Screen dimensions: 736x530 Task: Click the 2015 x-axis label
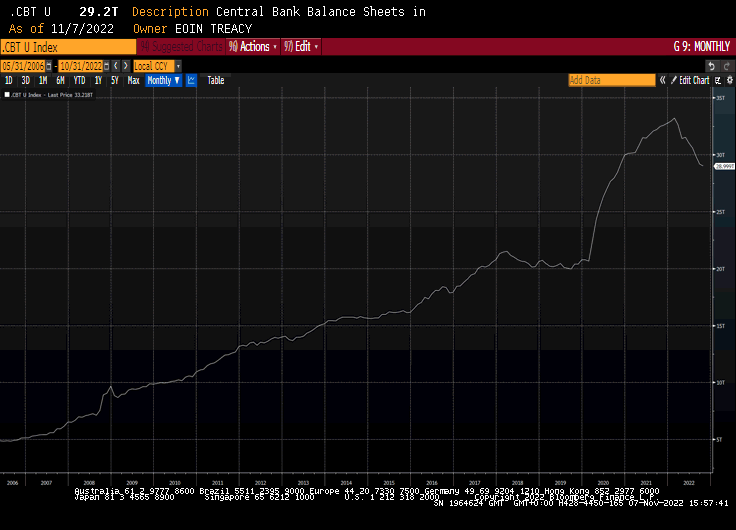389,483
